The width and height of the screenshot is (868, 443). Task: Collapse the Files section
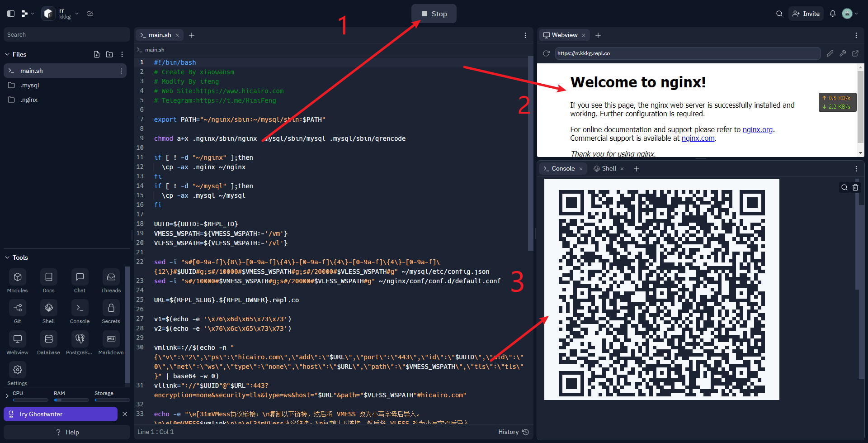click(x=7, y=54)
